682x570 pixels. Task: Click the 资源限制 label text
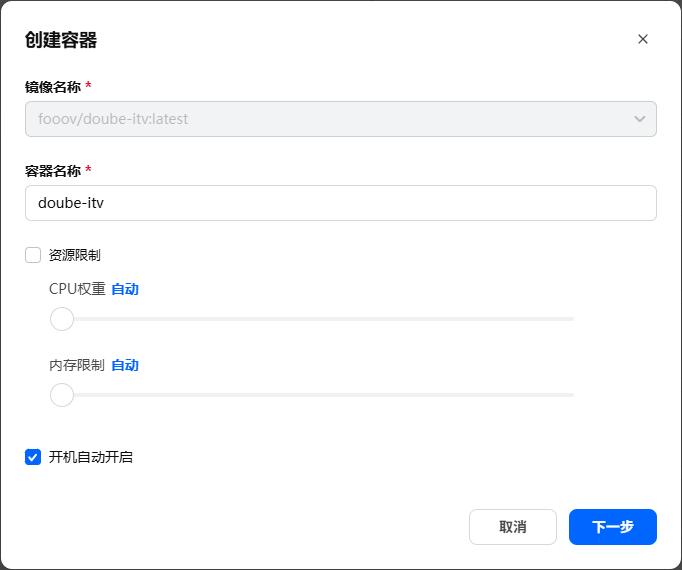(x=75, y=255)
